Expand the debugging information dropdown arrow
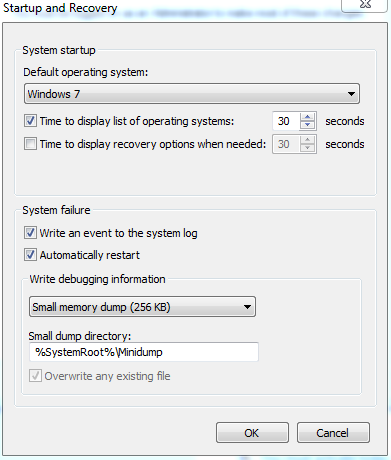Viewport: 391px width, 460px height. (247, 307)
